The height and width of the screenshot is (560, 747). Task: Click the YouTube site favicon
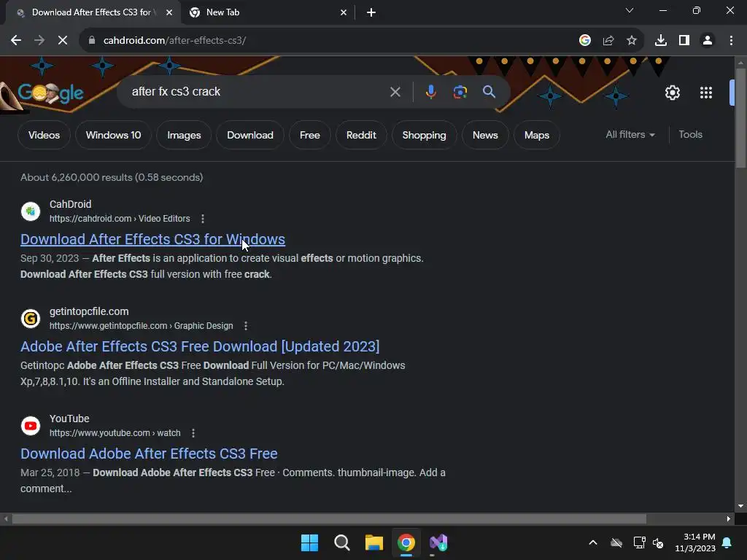tap(31, 425)
